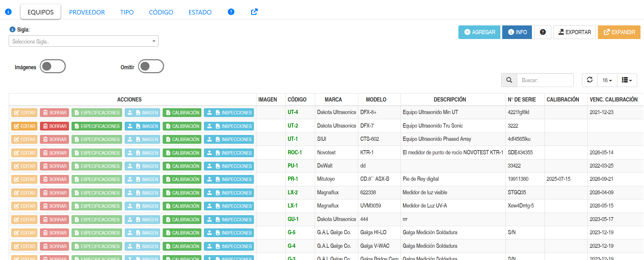Open the column visibility list dropdown
644x260 pixels.
coord(627,80)
